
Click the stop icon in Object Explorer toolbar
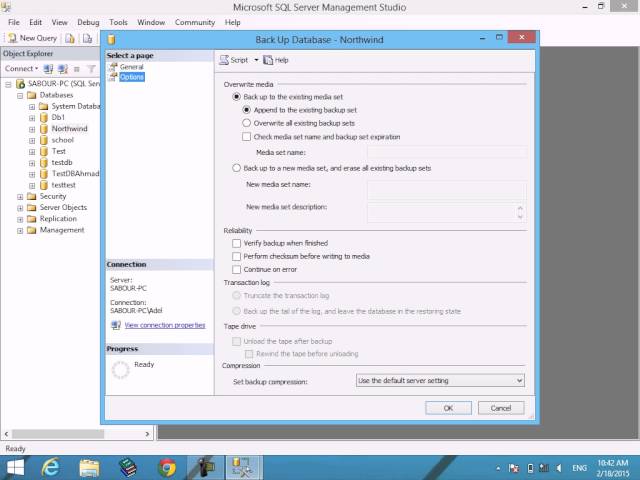(x=76, y=69)
